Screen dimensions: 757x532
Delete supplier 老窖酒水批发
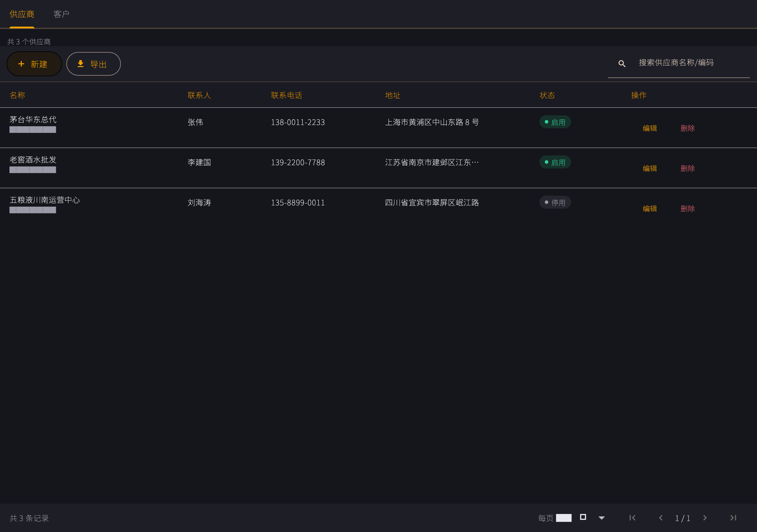click(x=688, y=168)
